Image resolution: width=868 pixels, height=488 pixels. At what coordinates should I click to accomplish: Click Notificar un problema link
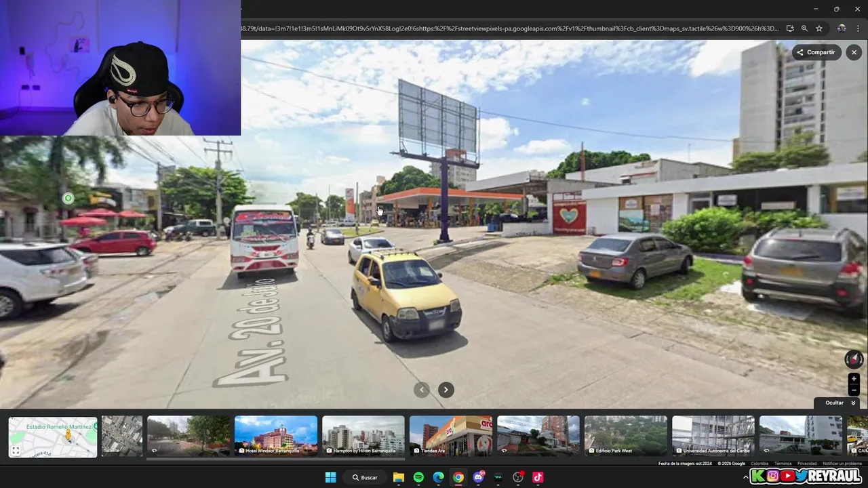(x=842, y=464)
